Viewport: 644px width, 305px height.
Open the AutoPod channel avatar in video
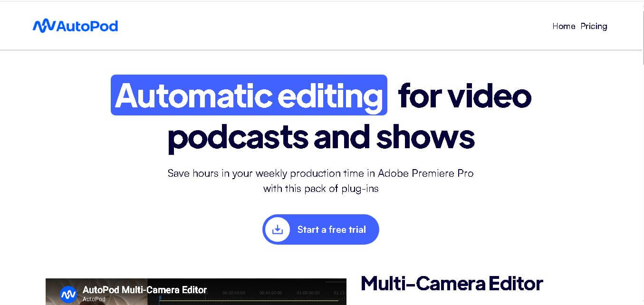pos(68,294)
